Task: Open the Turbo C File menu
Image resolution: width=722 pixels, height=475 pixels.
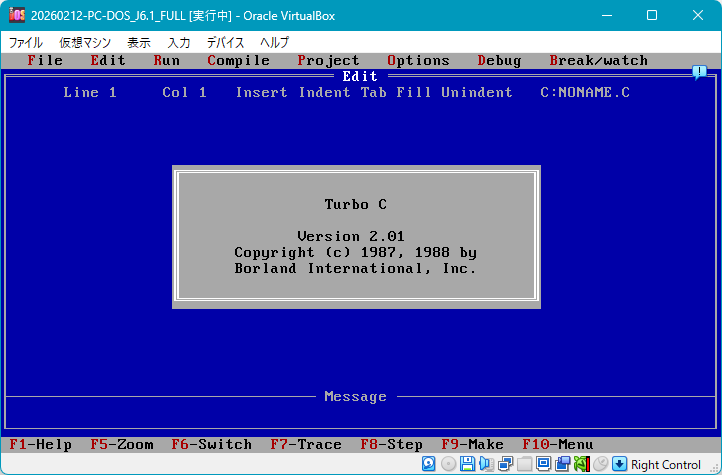Action: [x=45, y=60]
